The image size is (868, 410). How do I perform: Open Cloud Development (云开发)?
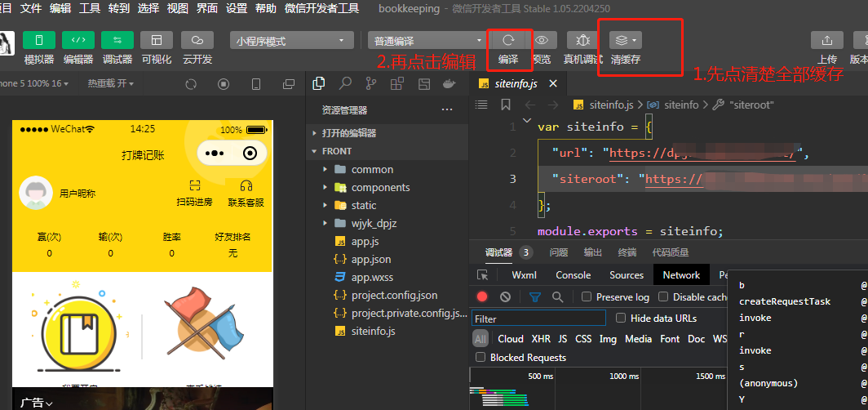(x=197, y=41)
